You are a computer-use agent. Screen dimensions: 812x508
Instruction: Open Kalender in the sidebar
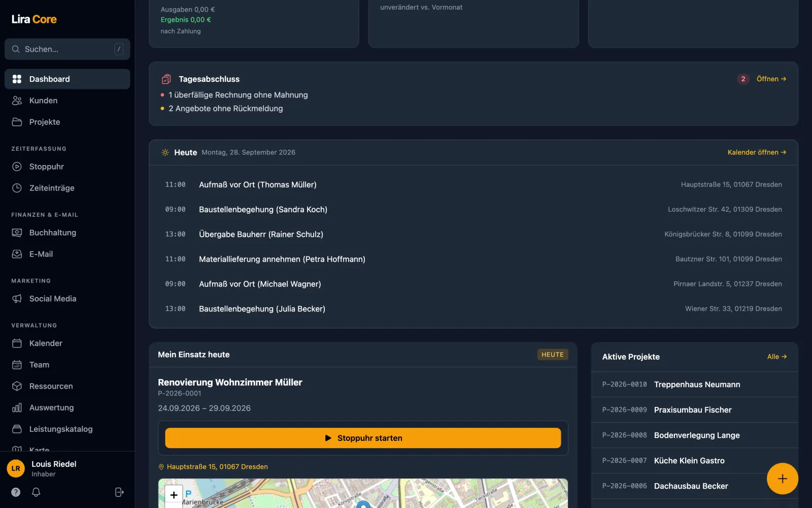[x=67, y=343]
